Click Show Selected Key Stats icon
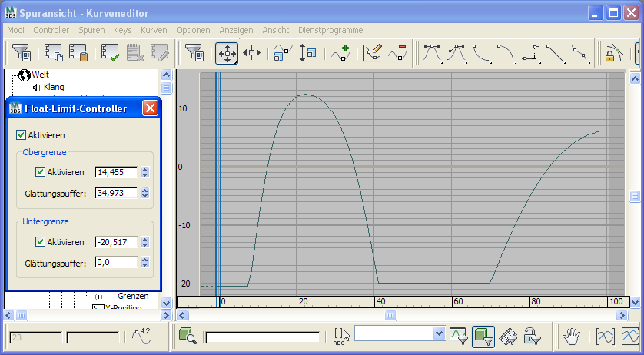Viewport: 644px width, 355px height. (141, 337)
